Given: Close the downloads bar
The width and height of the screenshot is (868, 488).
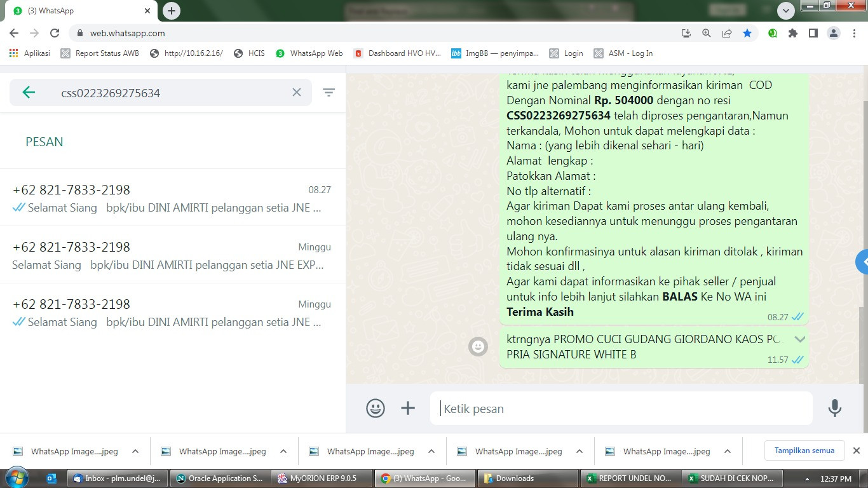Looking at the screenshot, I should [x=856, y=451].
